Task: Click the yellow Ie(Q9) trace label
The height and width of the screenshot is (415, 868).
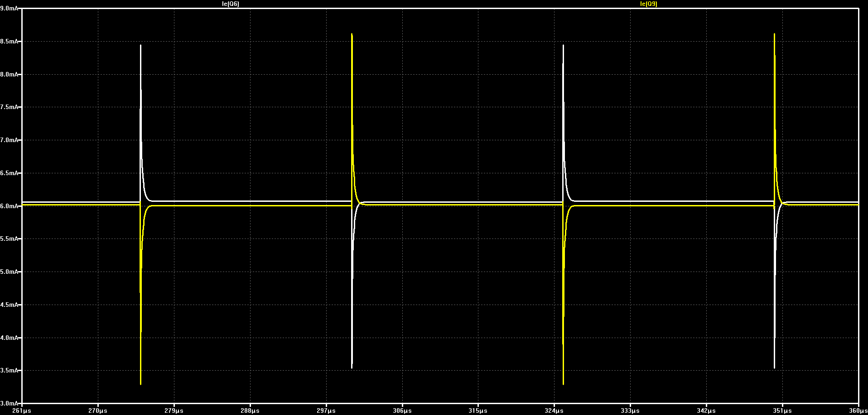Action: [x=649, y=4]
